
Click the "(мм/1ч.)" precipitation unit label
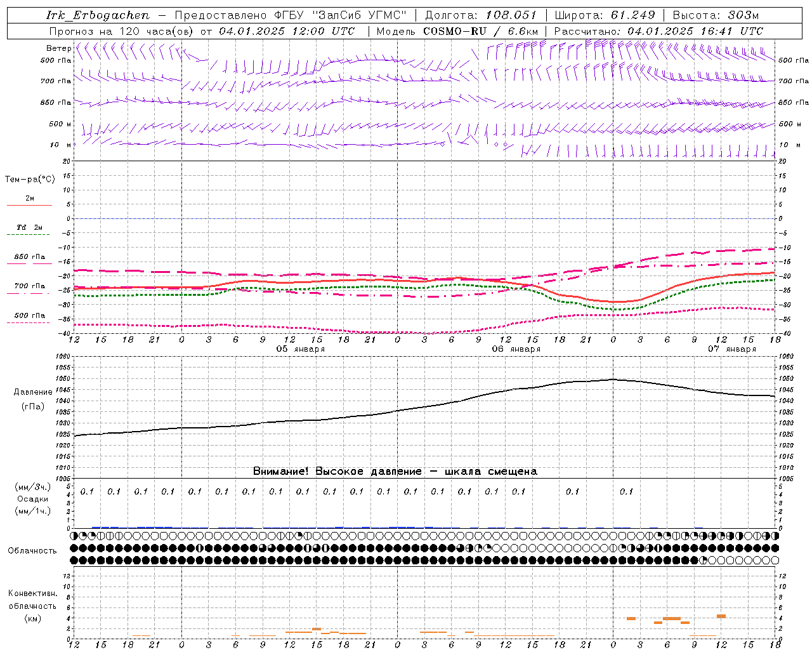[x=33, y=511]
